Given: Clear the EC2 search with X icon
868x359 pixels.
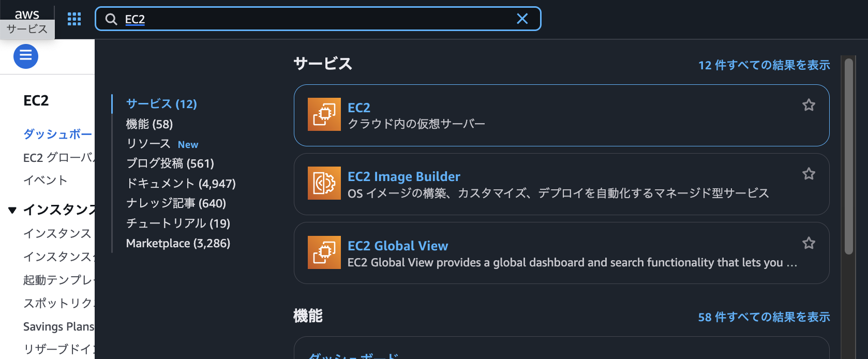Looking at the screenshot, I should coord(522,19).
